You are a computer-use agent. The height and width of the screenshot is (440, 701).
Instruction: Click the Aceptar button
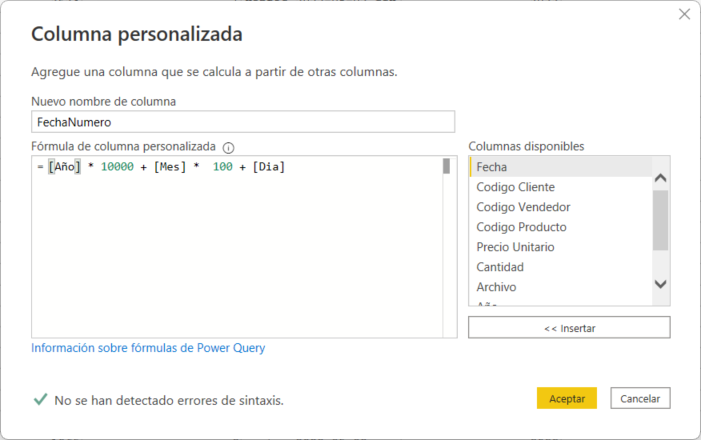click(567, 398)
